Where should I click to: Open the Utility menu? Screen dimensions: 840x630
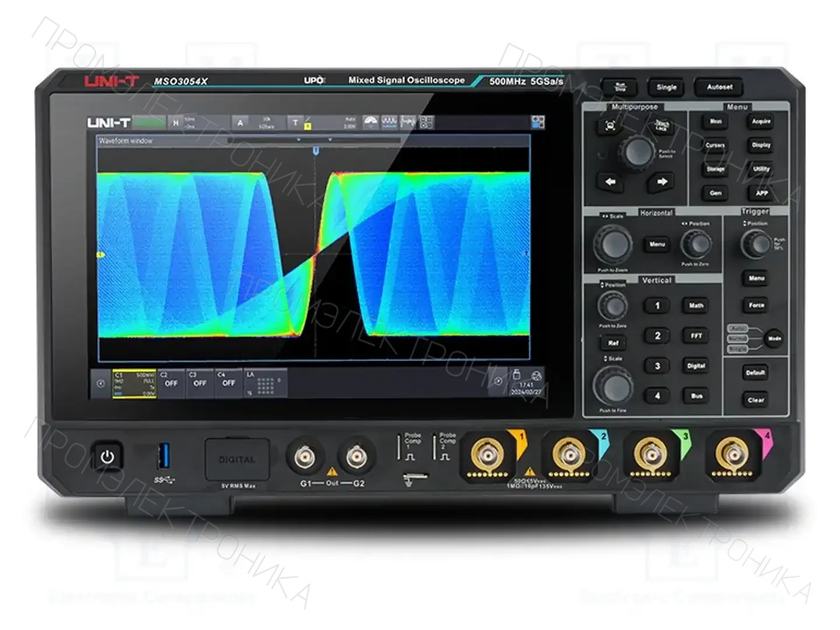tap(761, 169)
